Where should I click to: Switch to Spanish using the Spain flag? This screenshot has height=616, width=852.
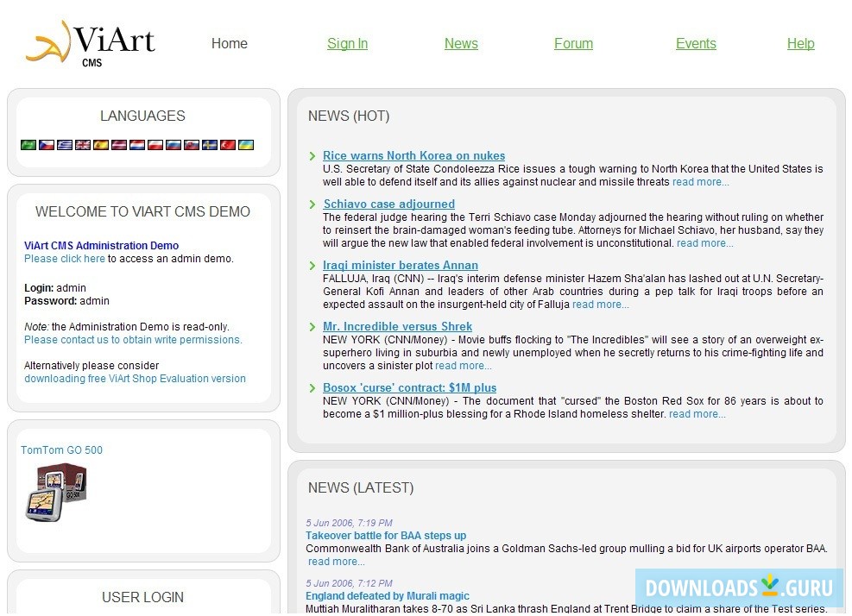coord(100,145)
